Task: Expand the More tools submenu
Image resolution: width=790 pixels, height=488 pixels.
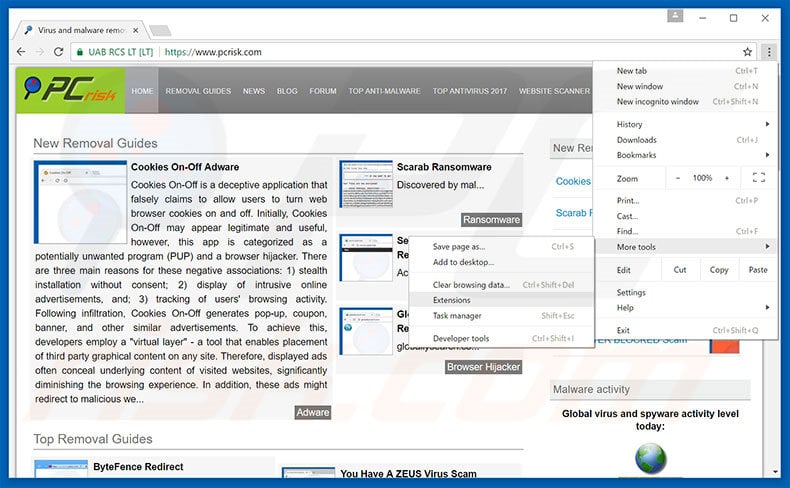Action: (x=685, y=247)
